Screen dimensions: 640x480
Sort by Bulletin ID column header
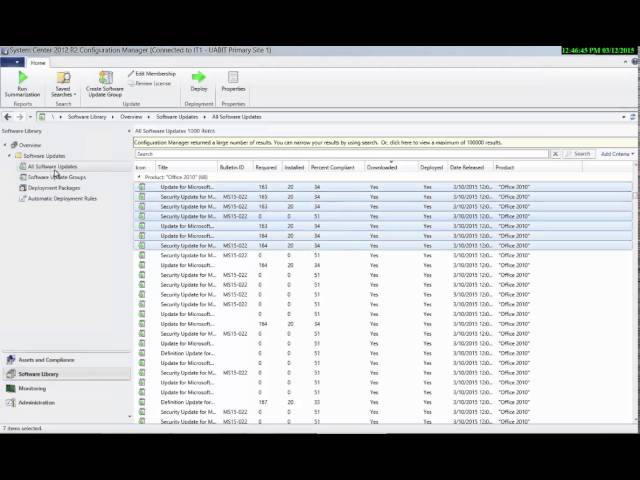tap(235, 167)
